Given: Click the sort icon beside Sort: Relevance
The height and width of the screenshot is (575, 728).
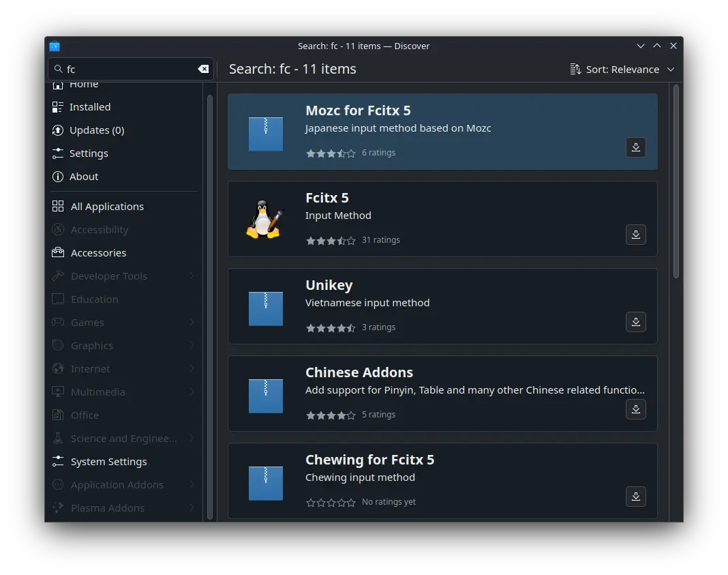Looking at the screenshot, I should coord(575,69).
